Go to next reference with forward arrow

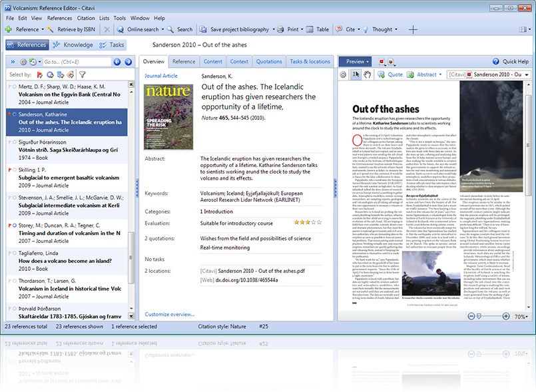tap(129, 62)
